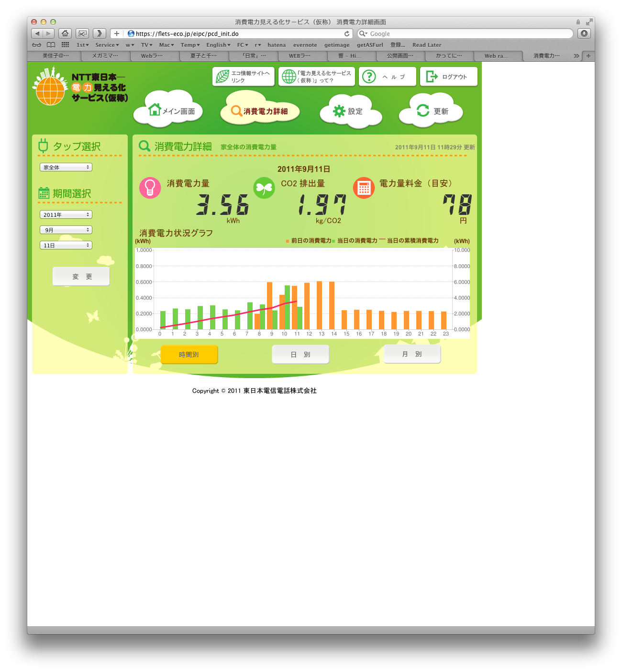622x672 pixels.
Task: Click the 更新 (Refresh) cloud button
Action: coord(432,111)
